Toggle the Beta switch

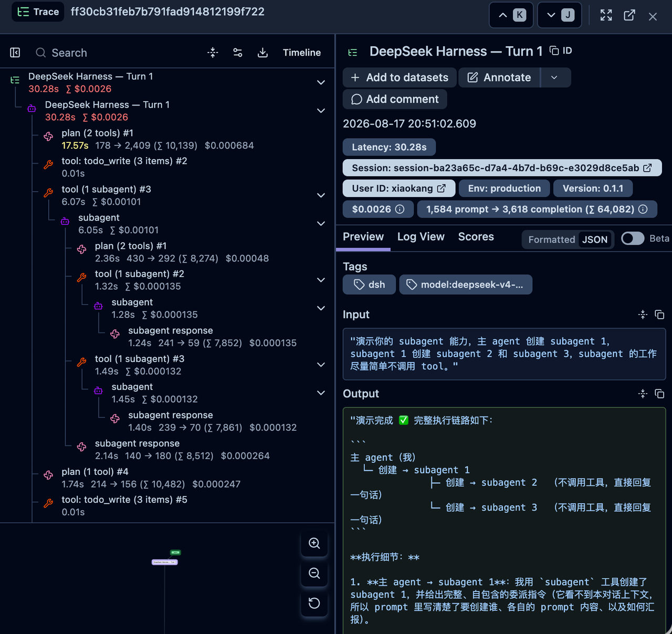point(633,238)
